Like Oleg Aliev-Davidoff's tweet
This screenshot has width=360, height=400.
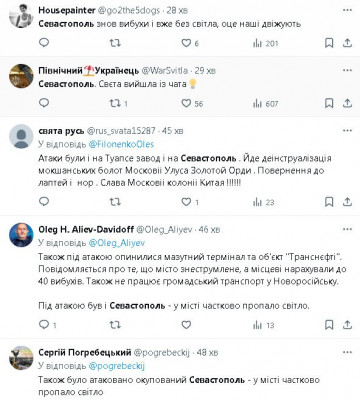[x=186, y=325]
